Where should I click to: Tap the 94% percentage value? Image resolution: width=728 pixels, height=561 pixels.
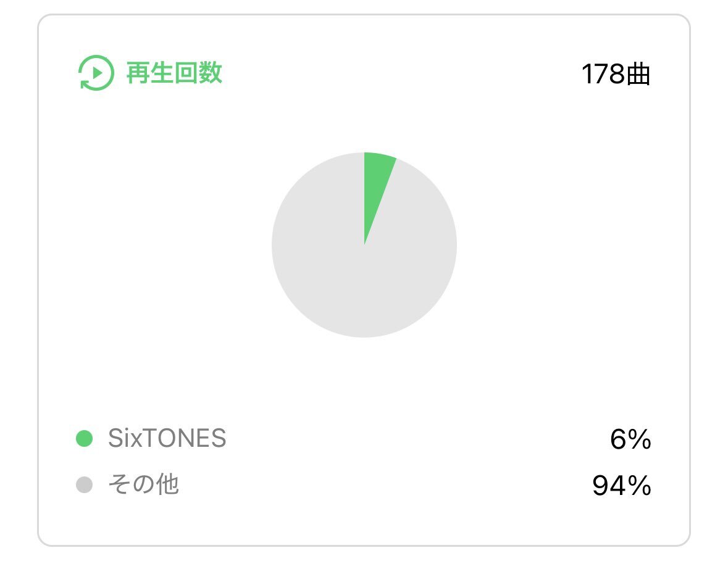[622, 486]
